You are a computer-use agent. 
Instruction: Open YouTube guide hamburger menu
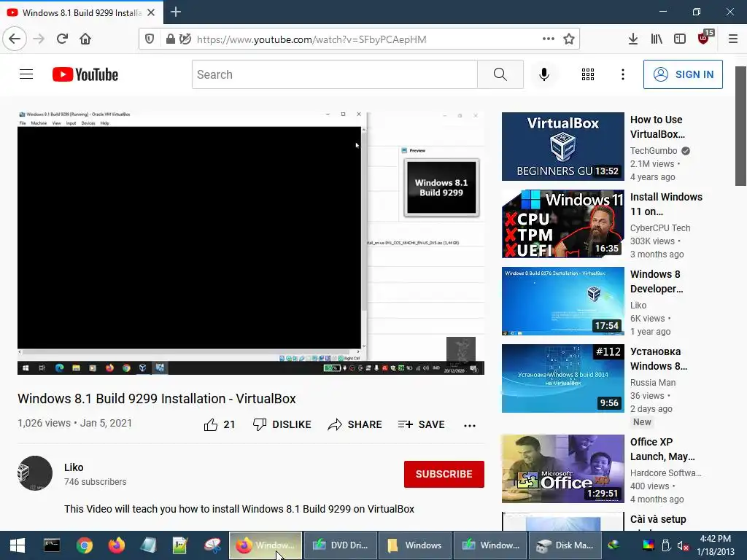click(26, 74)
